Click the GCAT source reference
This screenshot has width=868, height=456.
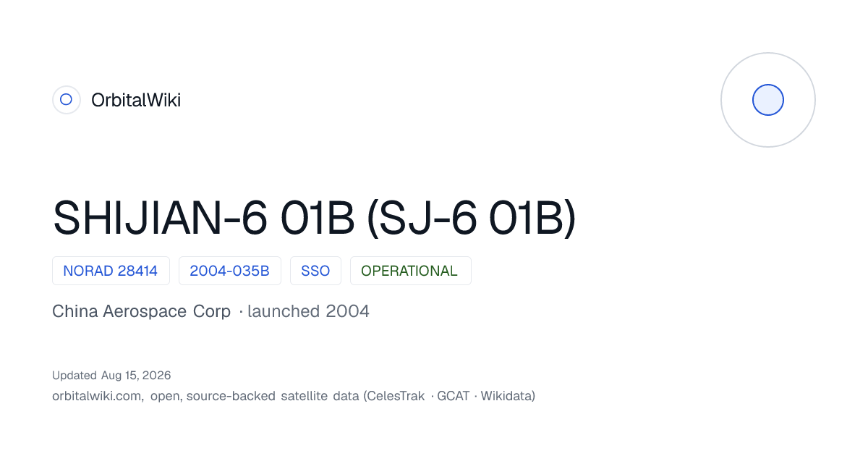tap(454, 396)
